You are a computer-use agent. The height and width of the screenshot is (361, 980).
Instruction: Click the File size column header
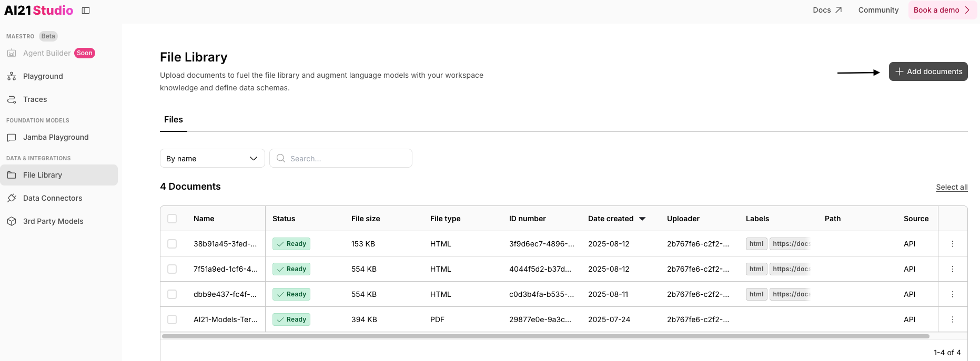tap(366, 219)
